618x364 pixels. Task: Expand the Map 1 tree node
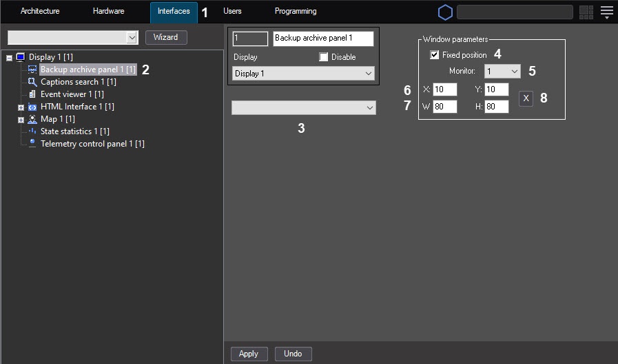[21, 120]
